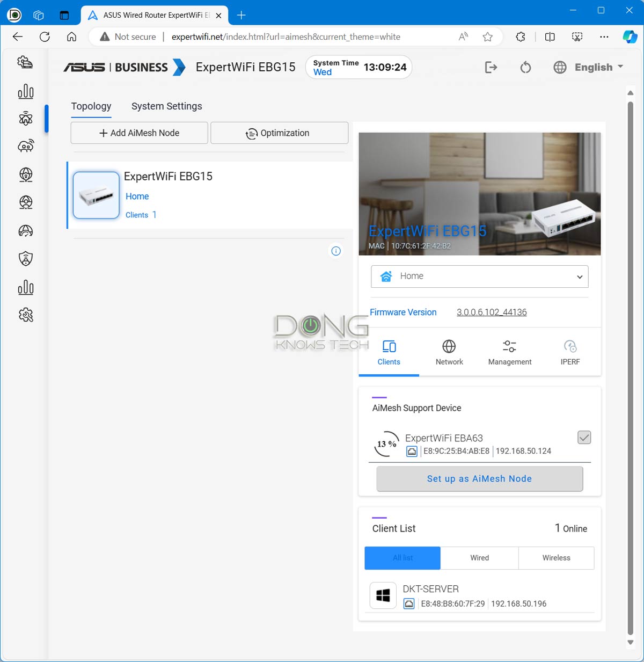
Task: Click the DKT-SERVER client name
Action: 431,589
